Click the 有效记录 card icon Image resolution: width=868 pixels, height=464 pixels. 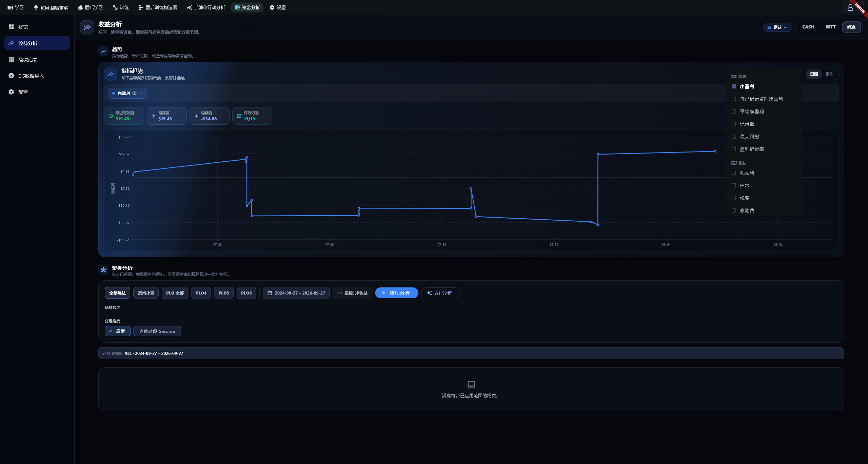(x=239, y=116)
